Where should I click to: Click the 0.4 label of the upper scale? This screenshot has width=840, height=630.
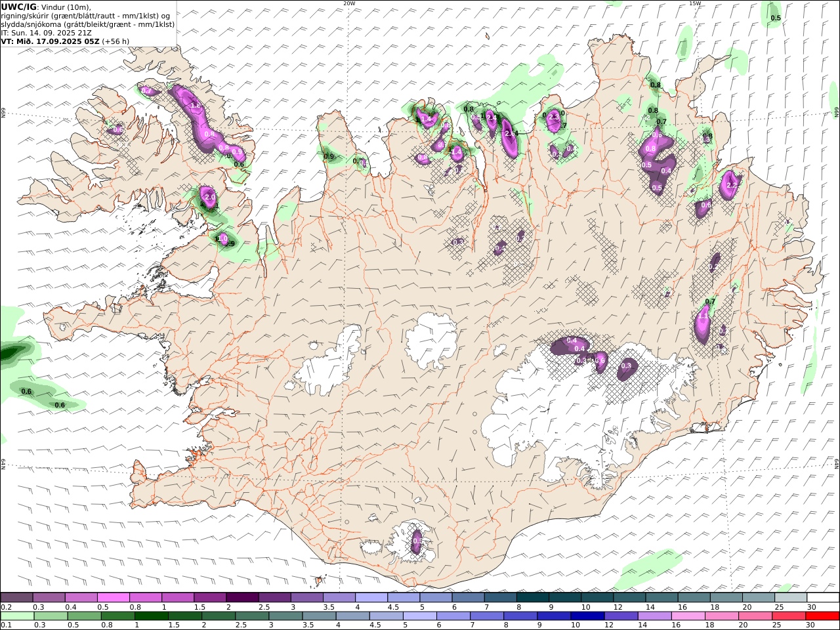(x=70, y=607)
